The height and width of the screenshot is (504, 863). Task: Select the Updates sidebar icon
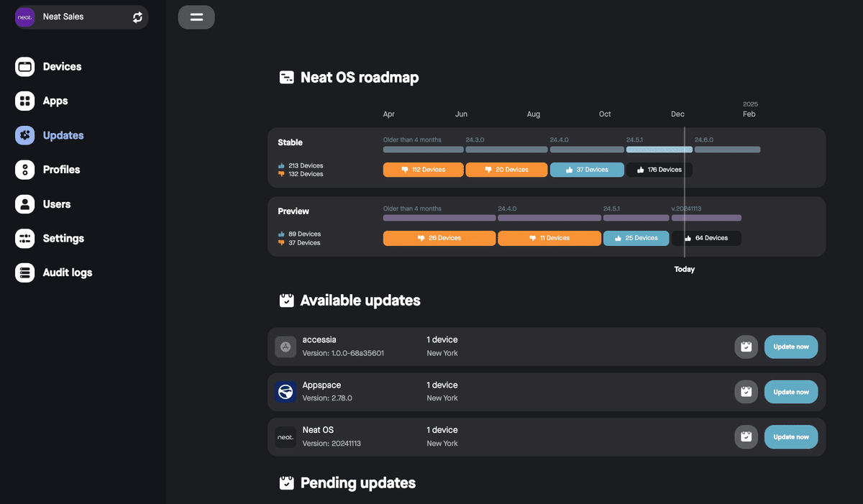[x=25, y=135]
